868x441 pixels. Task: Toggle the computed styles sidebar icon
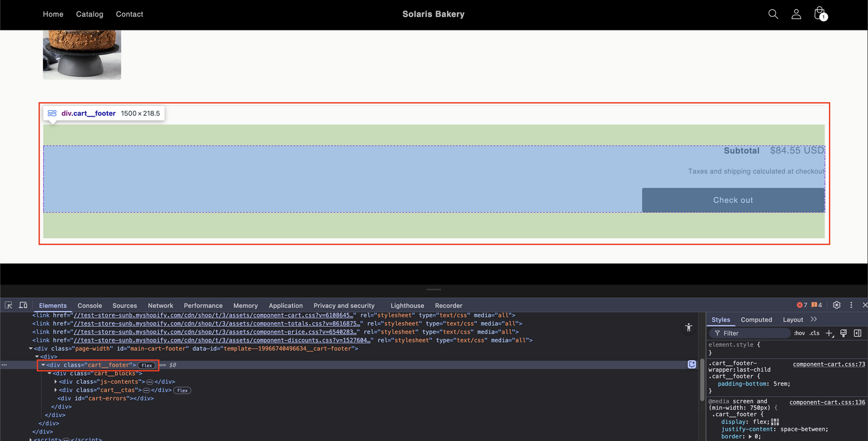pyautogui.click(x=858, y=333)
